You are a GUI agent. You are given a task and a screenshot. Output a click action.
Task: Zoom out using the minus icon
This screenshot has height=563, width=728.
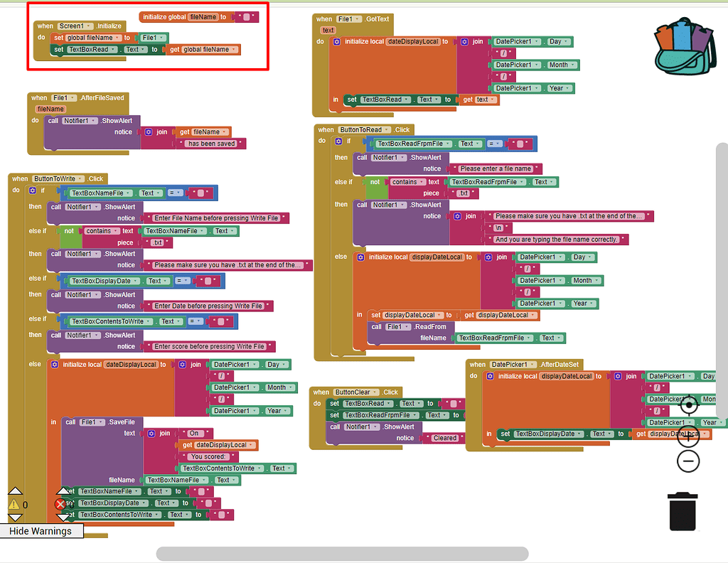(x=688, y=461)
